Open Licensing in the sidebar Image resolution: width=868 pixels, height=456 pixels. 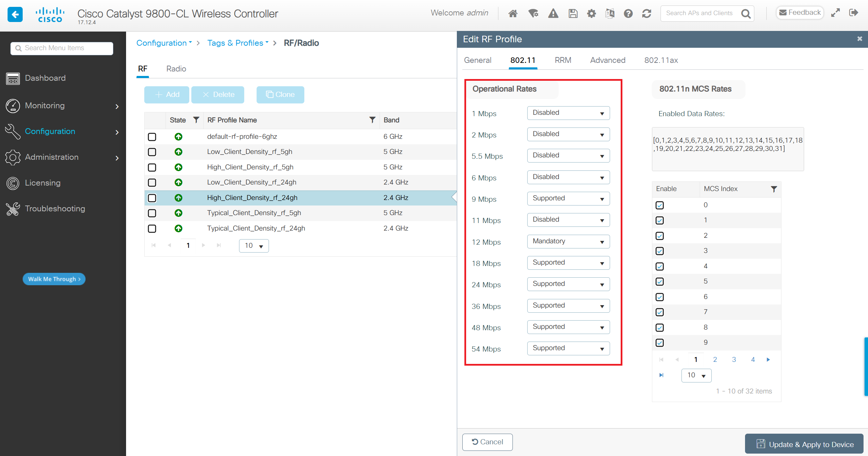[x=42, y=183]
